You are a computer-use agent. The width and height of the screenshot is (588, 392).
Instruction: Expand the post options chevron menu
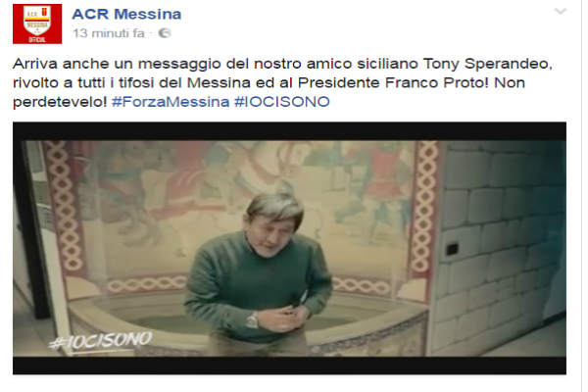click(561, 11)
